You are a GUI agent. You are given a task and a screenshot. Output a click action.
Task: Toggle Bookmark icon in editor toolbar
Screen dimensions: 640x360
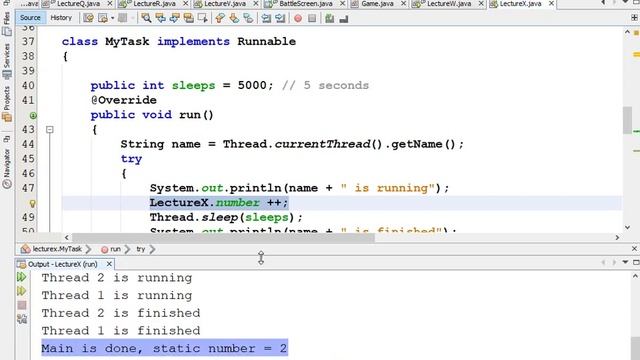coord(248,18)
